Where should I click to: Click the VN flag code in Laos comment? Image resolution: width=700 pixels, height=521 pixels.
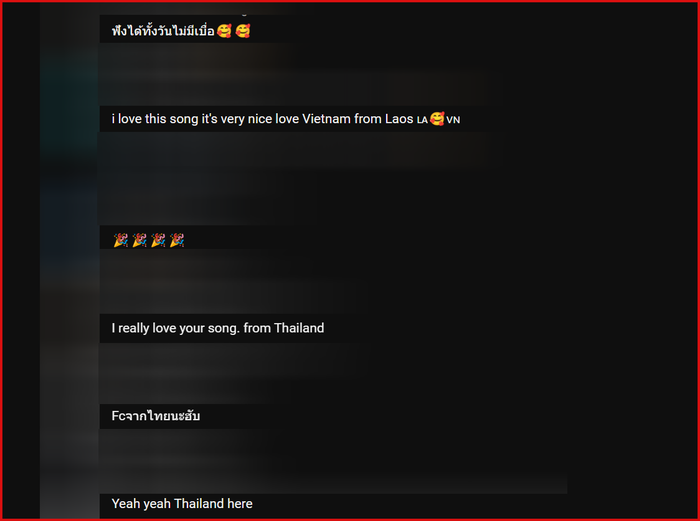coord(453,120)
